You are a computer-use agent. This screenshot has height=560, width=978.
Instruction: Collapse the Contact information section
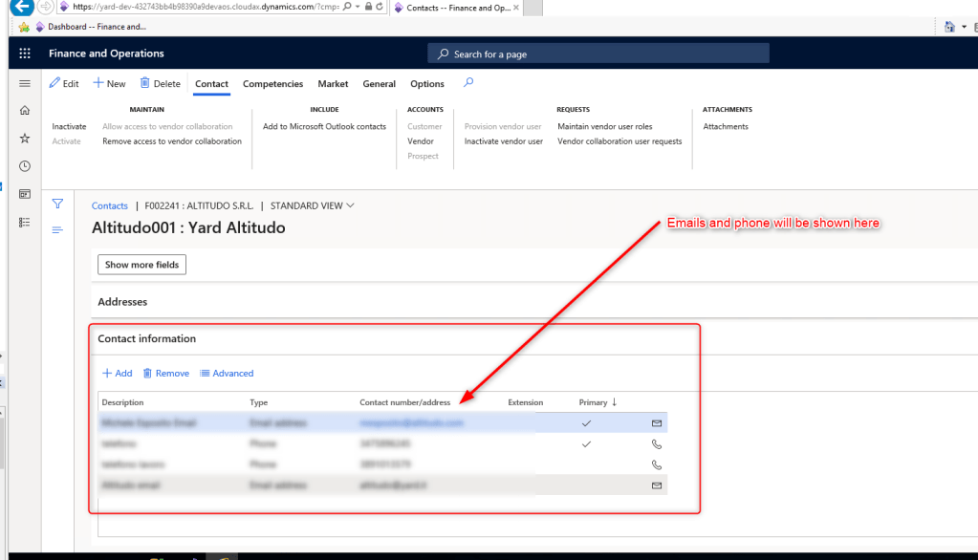(147, 339)
